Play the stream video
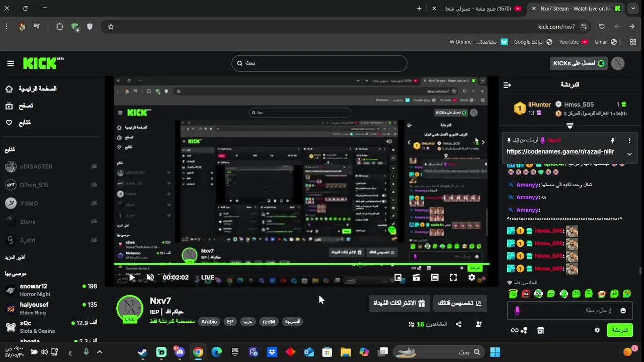 pyautogui.click(x=132, y=278)
